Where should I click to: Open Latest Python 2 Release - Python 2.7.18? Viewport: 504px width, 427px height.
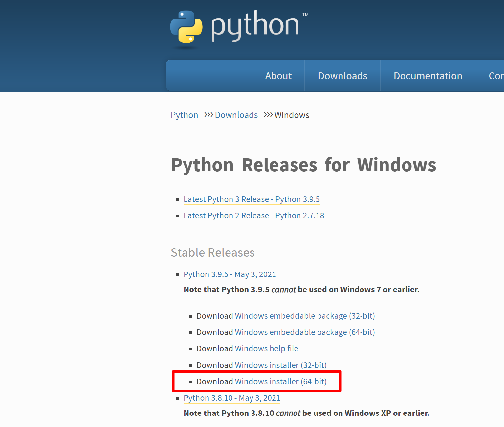tap(253, 216)
